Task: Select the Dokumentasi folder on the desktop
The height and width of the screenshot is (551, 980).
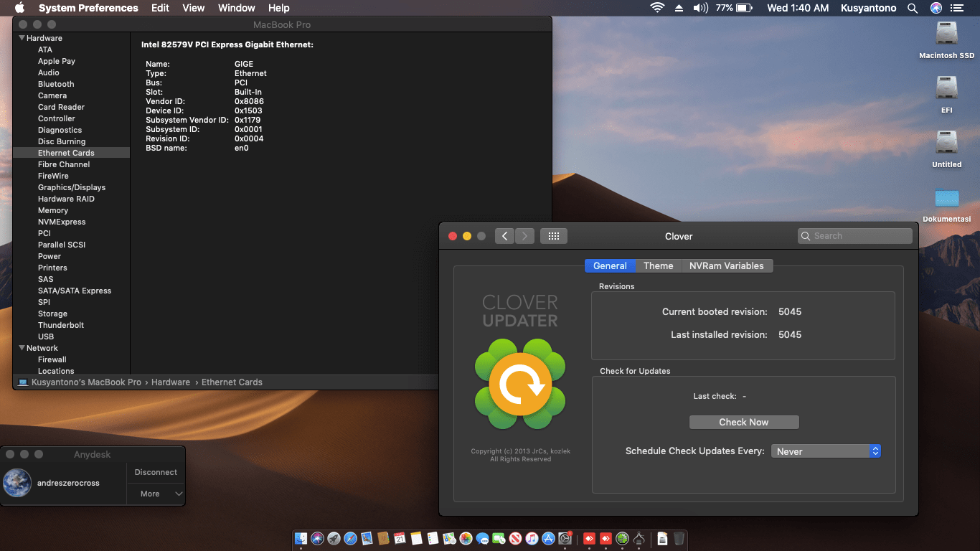Action: coord(947,204)
